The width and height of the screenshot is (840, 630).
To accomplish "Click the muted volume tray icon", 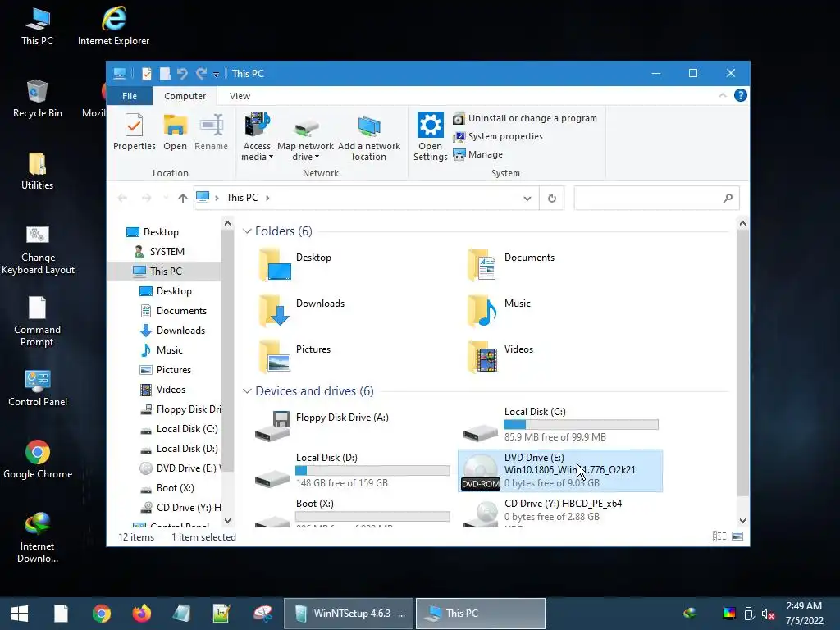I will [x=768, y=614].
